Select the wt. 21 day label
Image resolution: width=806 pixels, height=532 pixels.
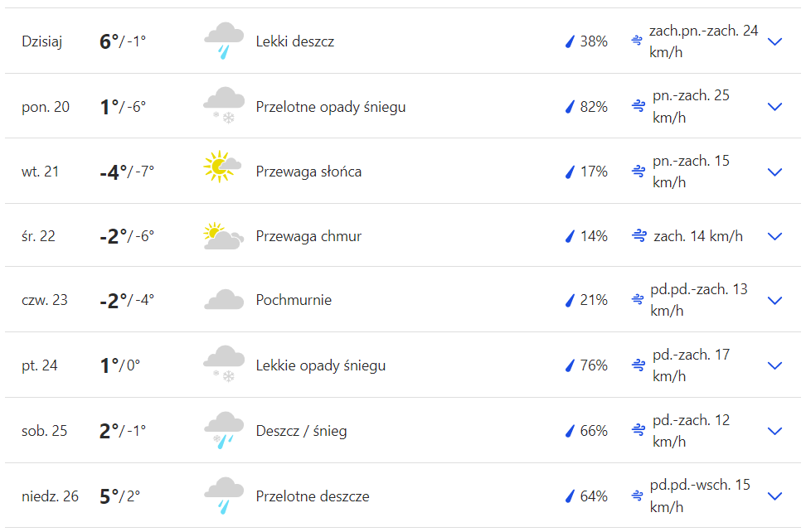pos(38,172)
